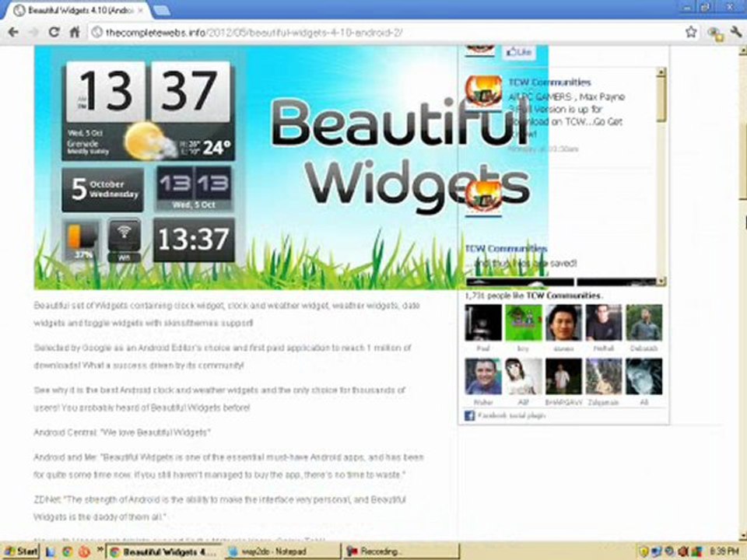Reload the page with the refresh icon

(54, 32)
